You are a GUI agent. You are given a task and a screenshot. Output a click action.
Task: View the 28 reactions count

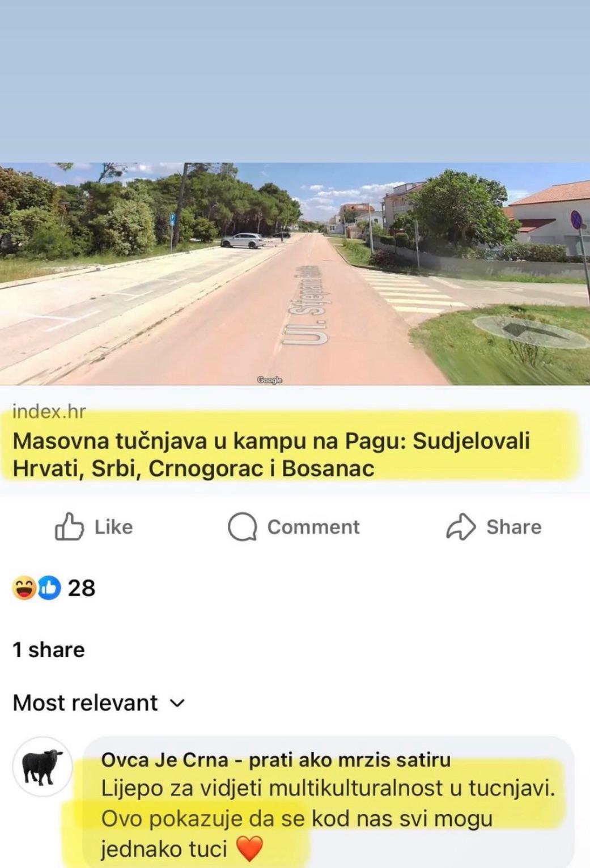coord(82,588)
